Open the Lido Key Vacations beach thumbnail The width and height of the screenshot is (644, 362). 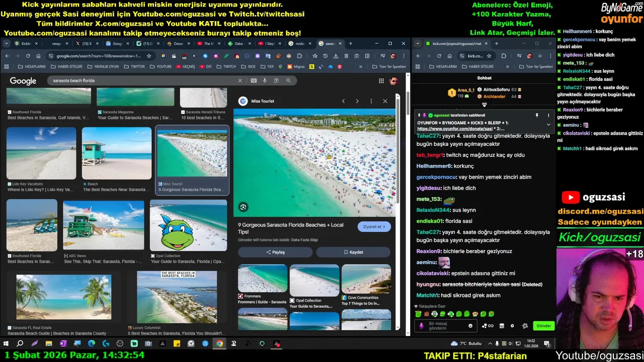coord(41,153)
